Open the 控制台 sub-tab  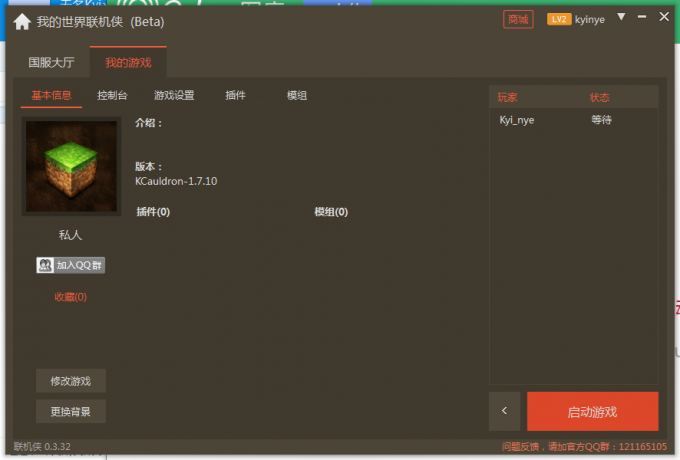[x=112, y=95]
